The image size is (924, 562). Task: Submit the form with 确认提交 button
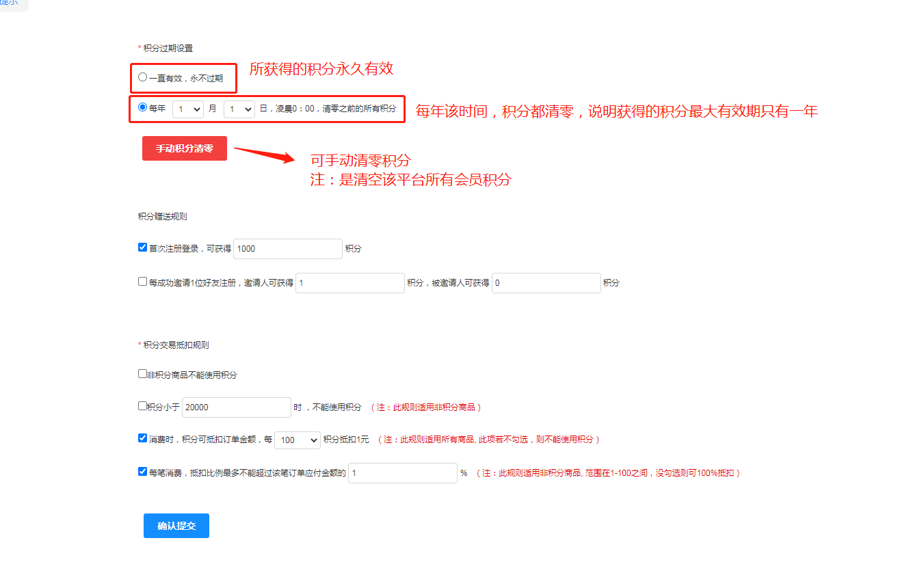(176, 526)
